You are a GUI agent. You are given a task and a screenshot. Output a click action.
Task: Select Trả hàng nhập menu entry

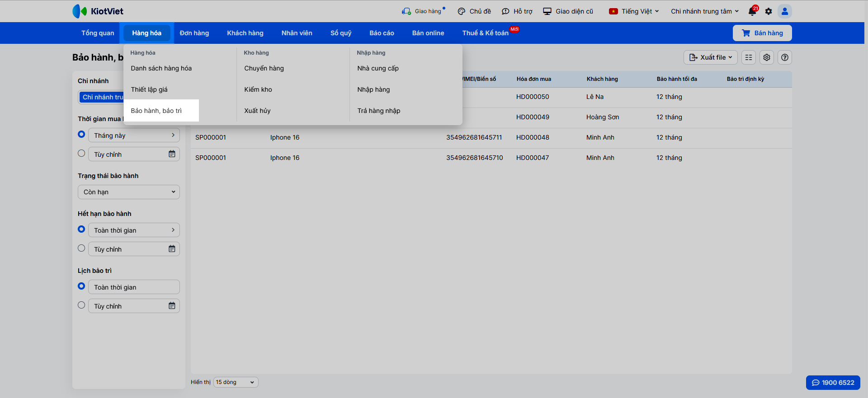tap(379, 111)
